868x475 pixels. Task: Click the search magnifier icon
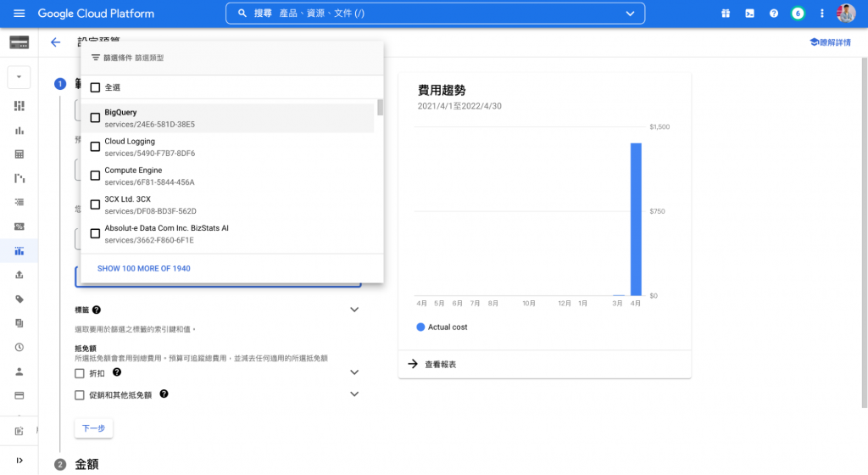point(242,14)
